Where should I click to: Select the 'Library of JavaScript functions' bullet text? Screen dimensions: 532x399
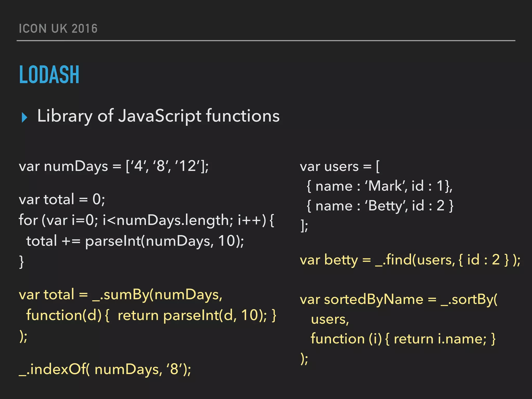point(158,116)
